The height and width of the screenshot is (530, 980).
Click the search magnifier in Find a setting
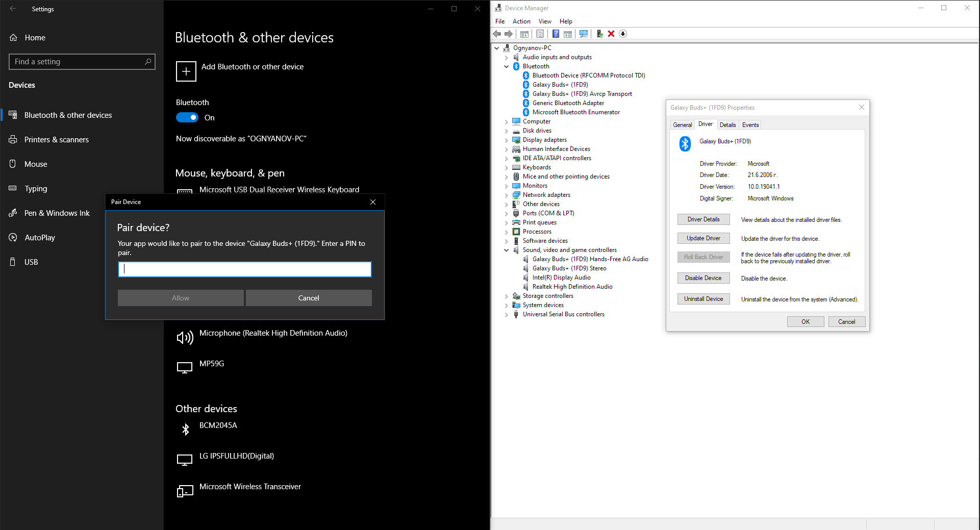point(148,62)
